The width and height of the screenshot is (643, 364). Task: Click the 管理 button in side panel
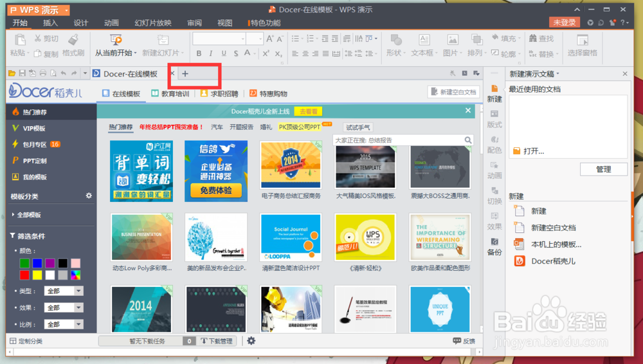(603, 169)
